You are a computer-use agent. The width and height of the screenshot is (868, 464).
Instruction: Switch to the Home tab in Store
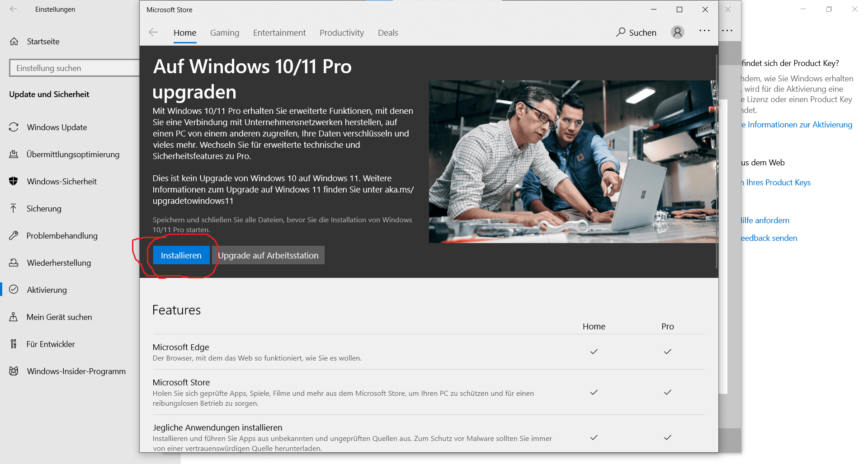pos(185,33)
